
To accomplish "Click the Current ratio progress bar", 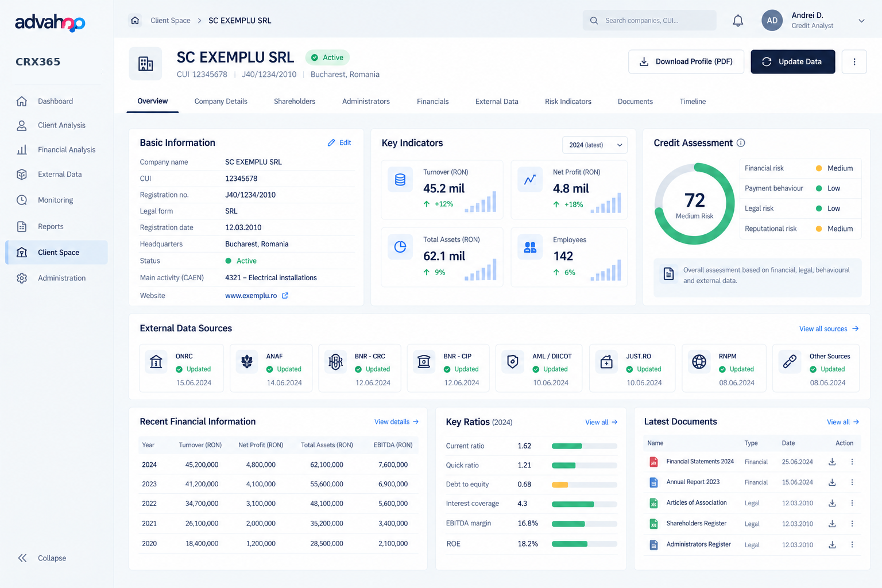I will (x=585, y=446).
